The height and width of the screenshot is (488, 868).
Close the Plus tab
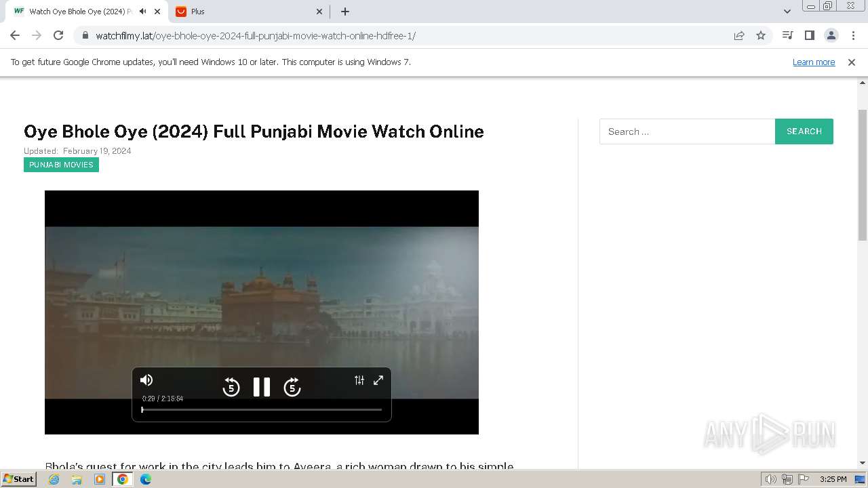(319, 12)
